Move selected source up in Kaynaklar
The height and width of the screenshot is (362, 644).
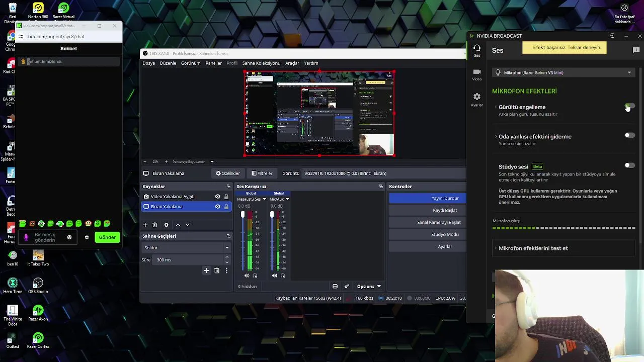click(x=178, y=225)
